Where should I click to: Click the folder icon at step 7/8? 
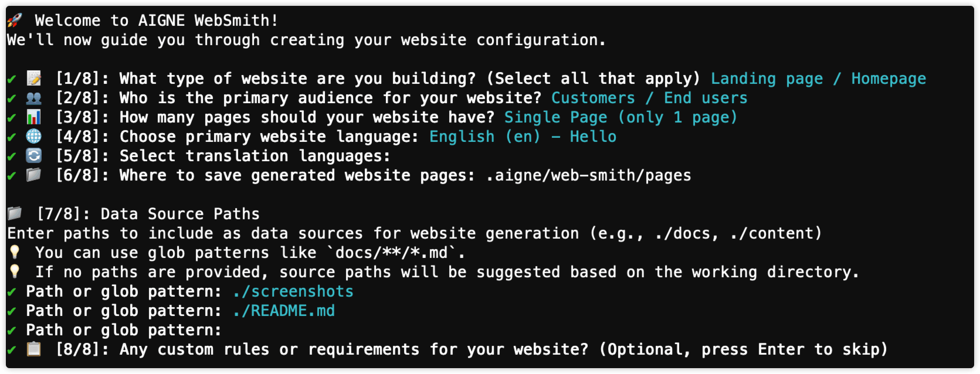[x=15, y=213]
